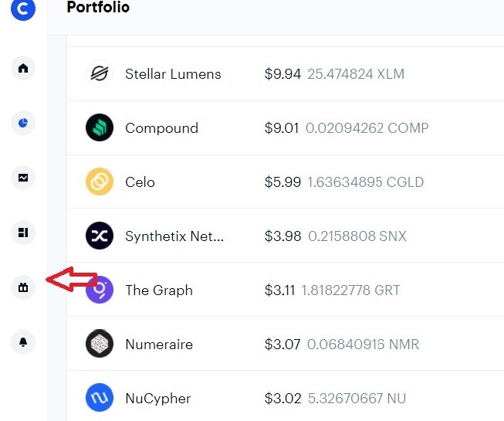Open the Stellar Lumens asset name
Viewport: 504px width, 421px height.
coord(173,74)
